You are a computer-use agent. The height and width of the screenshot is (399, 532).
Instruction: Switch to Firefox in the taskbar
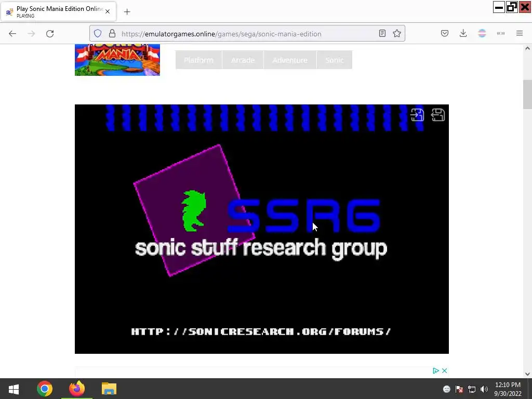(x=77, y=389)
